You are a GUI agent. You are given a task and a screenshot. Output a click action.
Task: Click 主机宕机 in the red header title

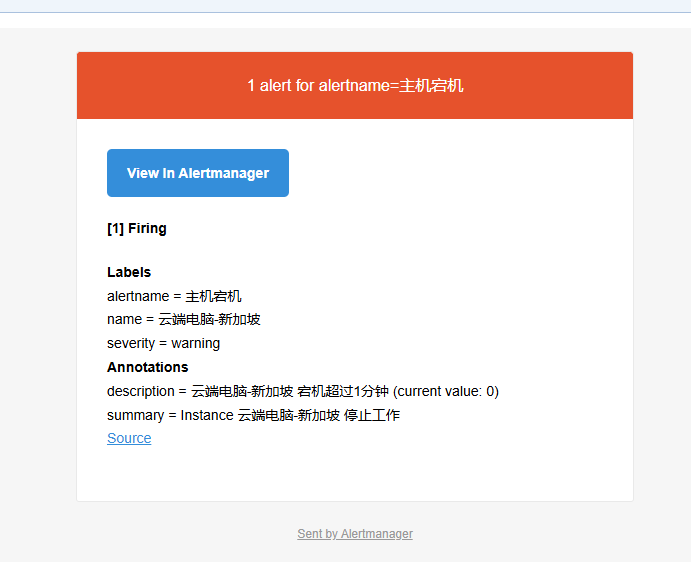[x=432, y=86]
